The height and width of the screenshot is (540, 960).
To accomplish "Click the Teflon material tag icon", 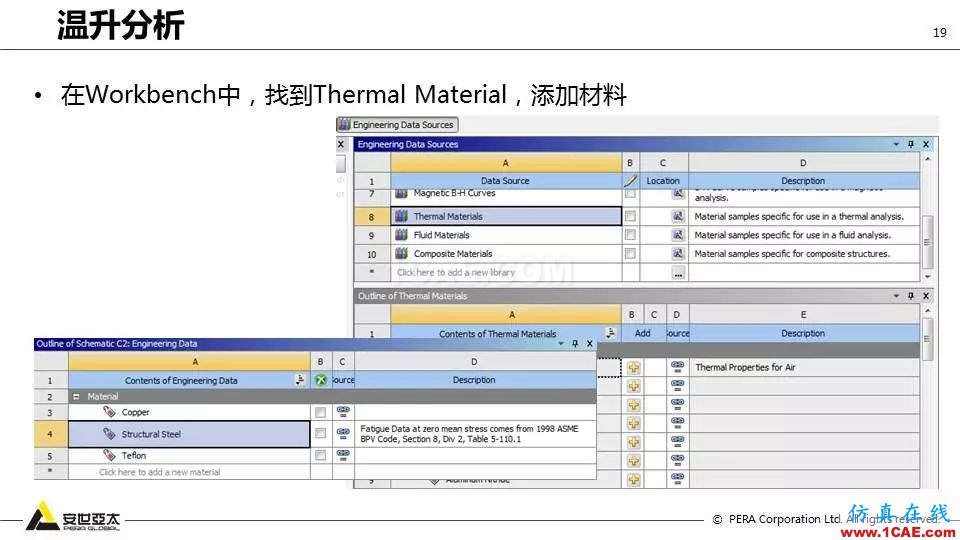I will [110, 455].
